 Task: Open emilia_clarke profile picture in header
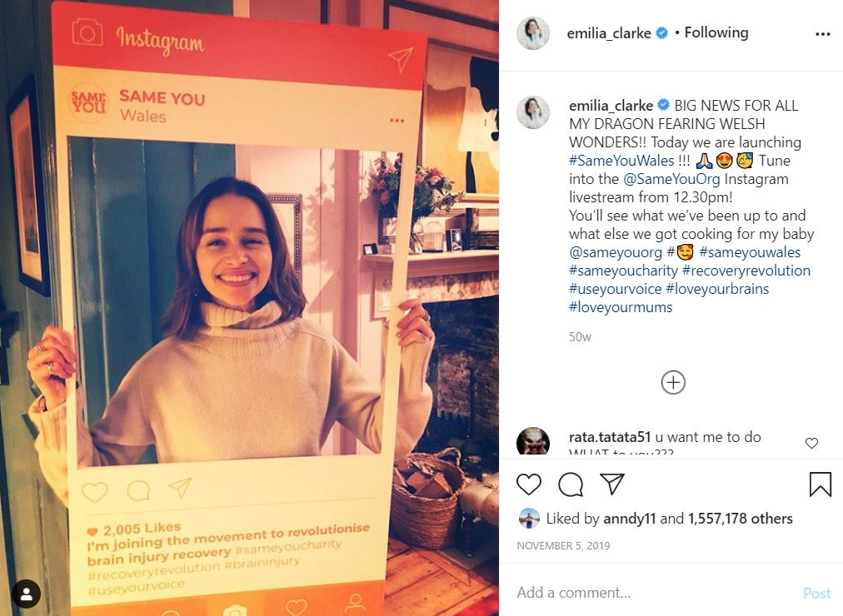point(533,32)
